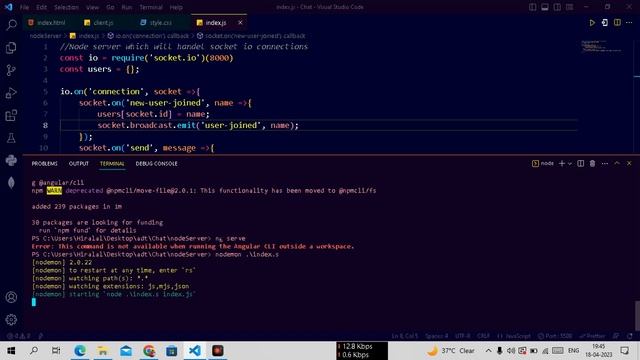
Task: Open the Run menu
Action: pos(127,7)
